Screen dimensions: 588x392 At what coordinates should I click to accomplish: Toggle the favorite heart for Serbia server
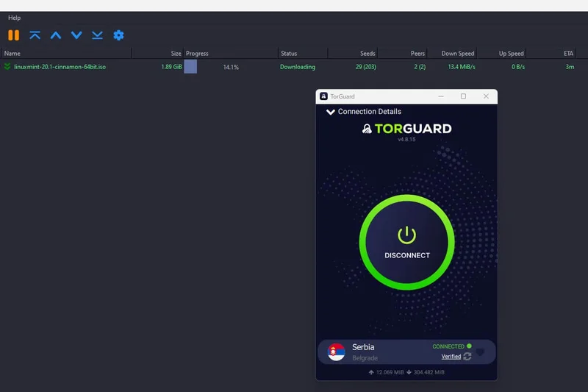coord(480,352)
